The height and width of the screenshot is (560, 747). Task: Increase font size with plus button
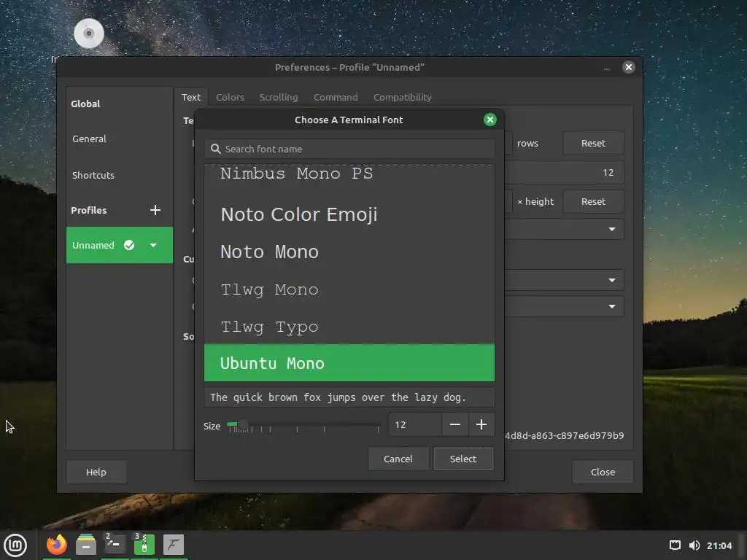click(481, 425)
